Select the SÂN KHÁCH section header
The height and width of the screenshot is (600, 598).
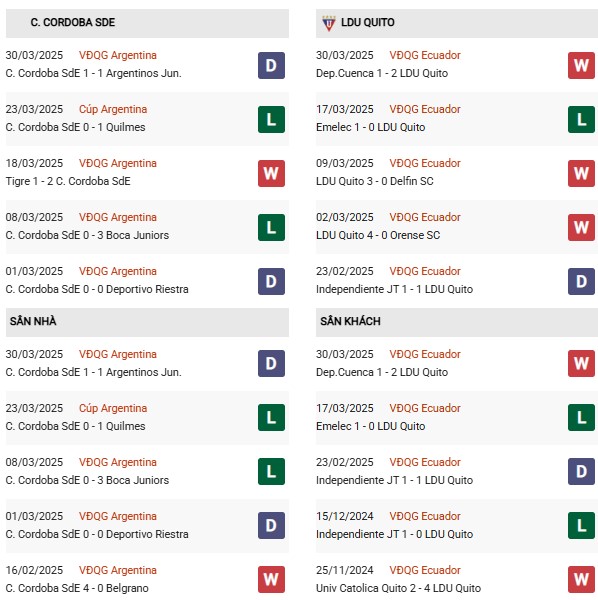(x=457, y=321)
